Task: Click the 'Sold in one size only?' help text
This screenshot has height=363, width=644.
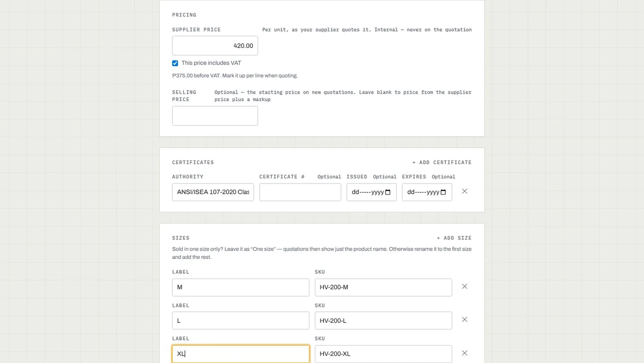Action: pos(322,253)
